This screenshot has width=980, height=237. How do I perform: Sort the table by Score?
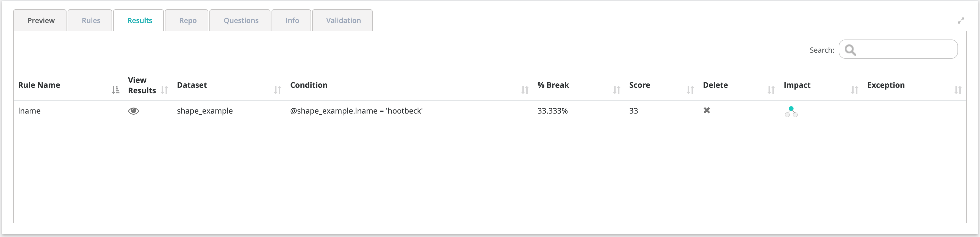[x=691, y=90]
